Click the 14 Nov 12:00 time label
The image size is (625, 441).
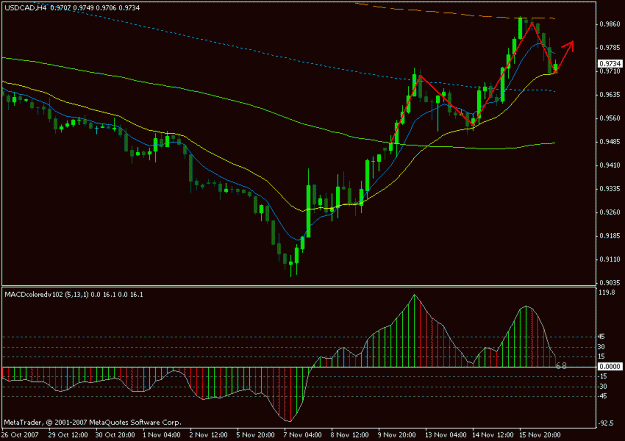tap(493, 435)
